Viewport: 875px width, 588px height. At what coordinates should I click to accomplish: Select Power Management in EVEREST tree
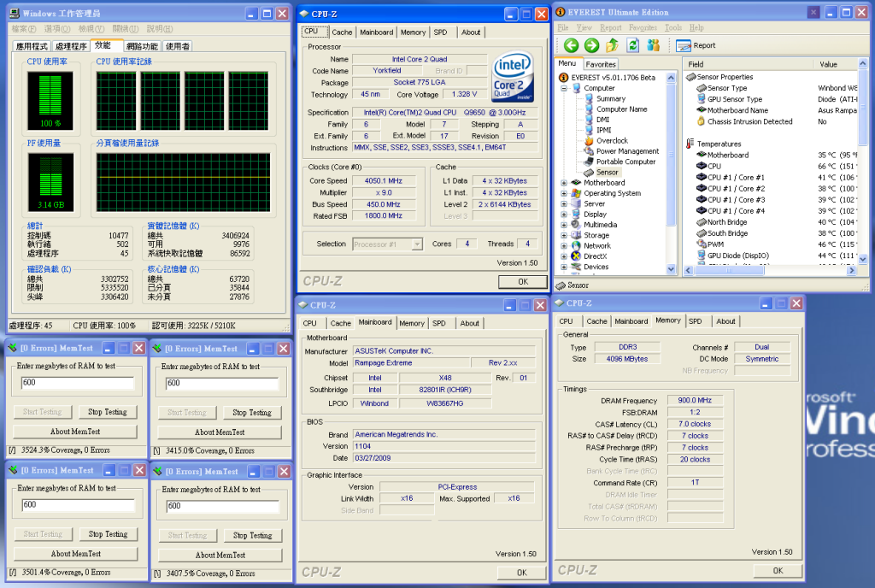(627, 151)
